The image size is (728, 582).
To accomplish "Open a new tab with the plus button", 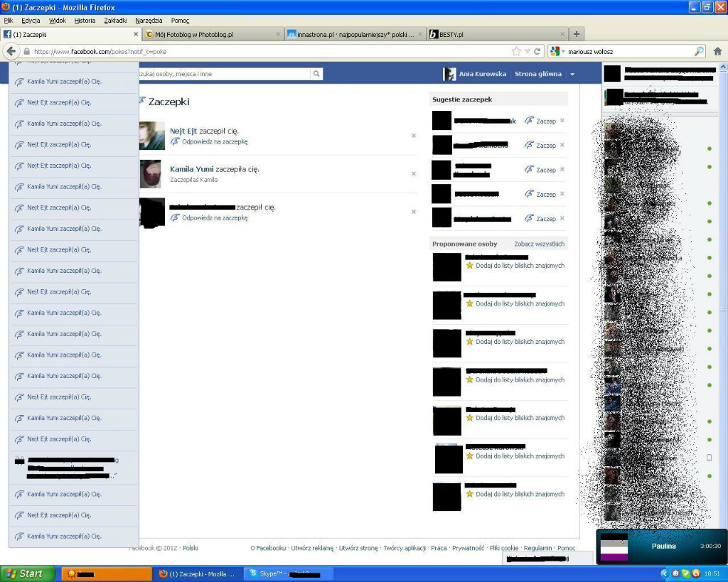I will (x=576, y=34).
